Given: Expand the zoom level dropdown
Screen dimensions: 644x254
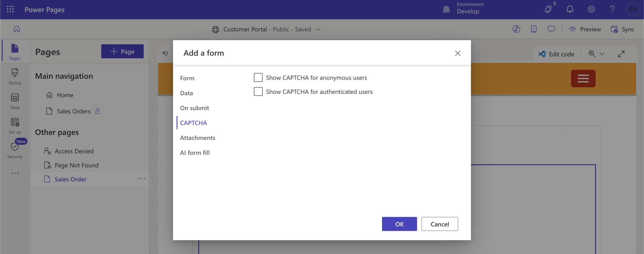Looking at the screenshot, I should pos(602,54).
